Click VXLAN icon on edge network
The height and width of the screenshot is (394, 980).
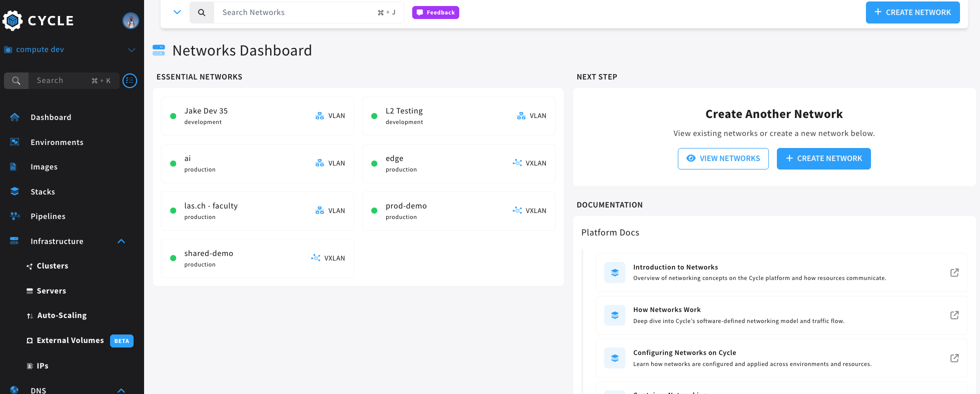click(x=517, y=162)
